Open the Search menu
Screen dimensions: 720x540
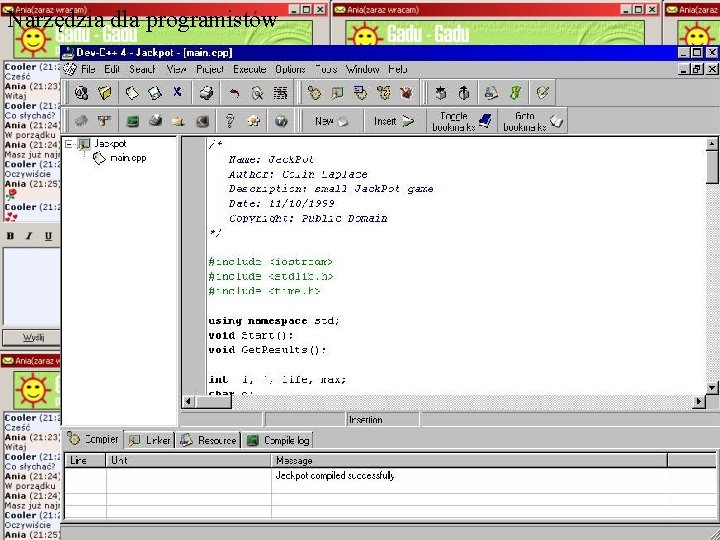[x=142, y=69]
